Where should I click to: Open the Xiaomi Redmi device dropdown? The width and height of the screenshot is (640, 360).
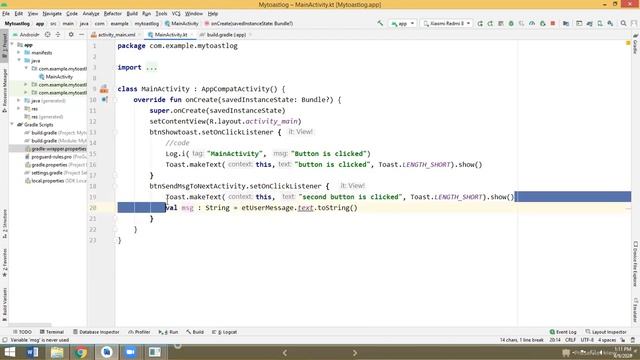(x=447, y=23)
